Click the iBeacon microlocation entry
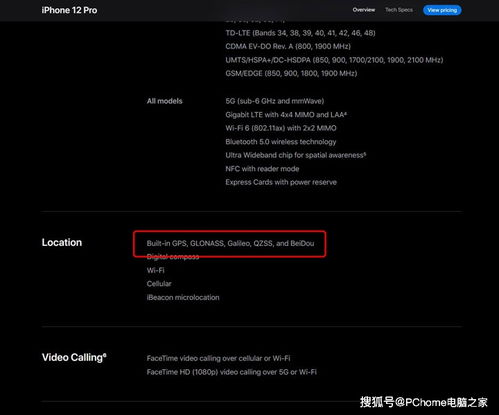499x415 pixels. (183, 297)
